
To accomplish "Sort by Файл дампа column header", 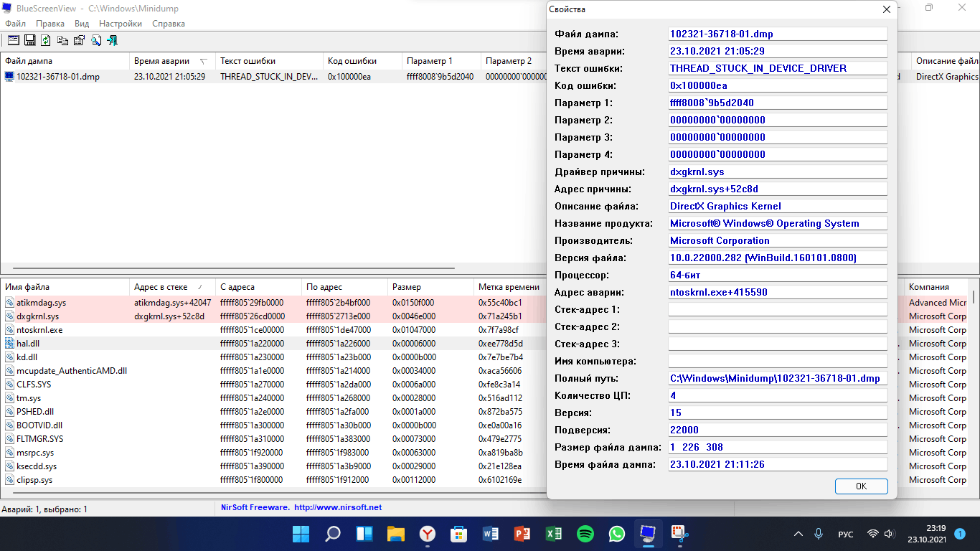I will tap(65, 61).
